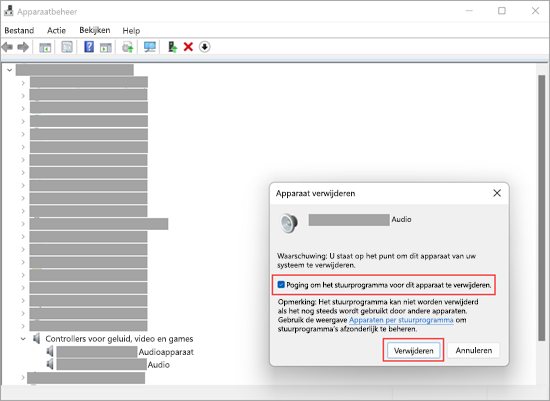550x401 pixels.
Task: Click the device name ending 'Audio' in dialog
Action: pos(360,220)
